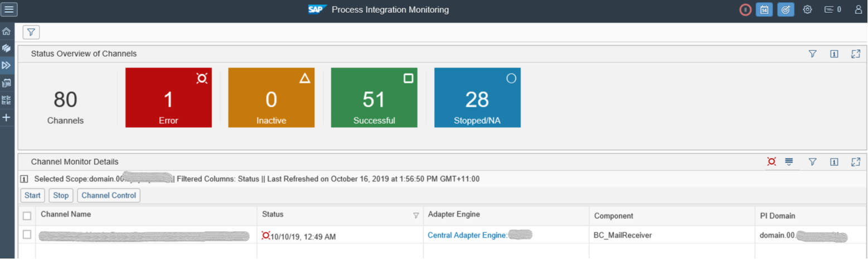
Task: Click the plus icon to add page
Action: 7,117
